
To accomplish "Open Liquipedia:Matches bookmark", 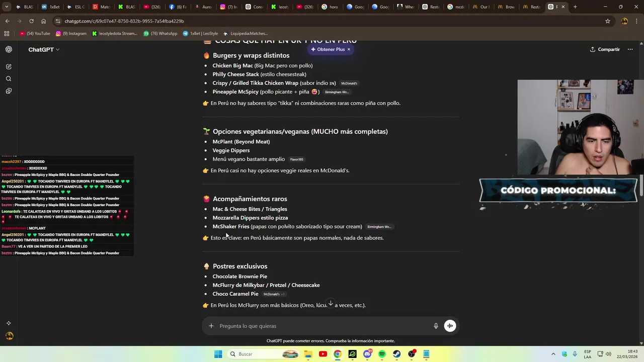I will tap(246, 34).
